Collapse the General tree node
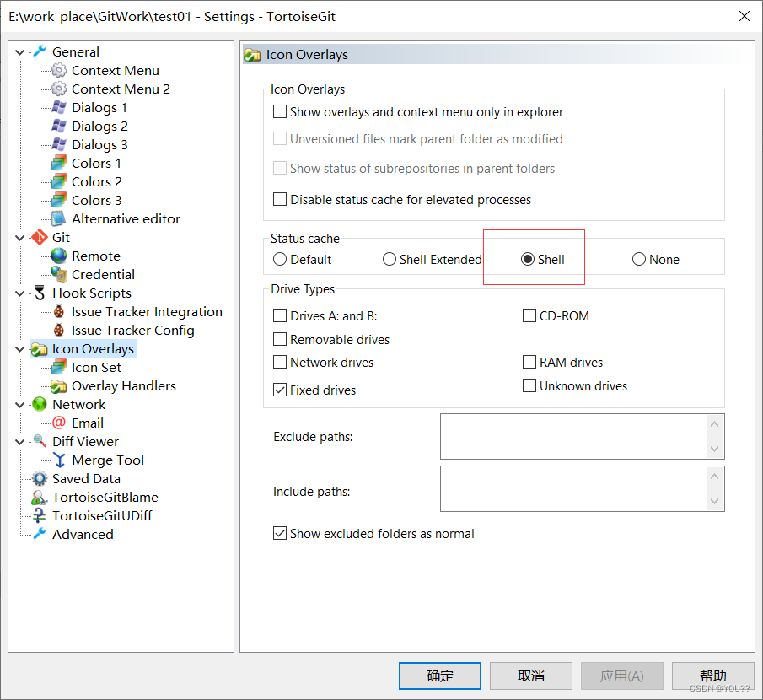 point(20,51)
